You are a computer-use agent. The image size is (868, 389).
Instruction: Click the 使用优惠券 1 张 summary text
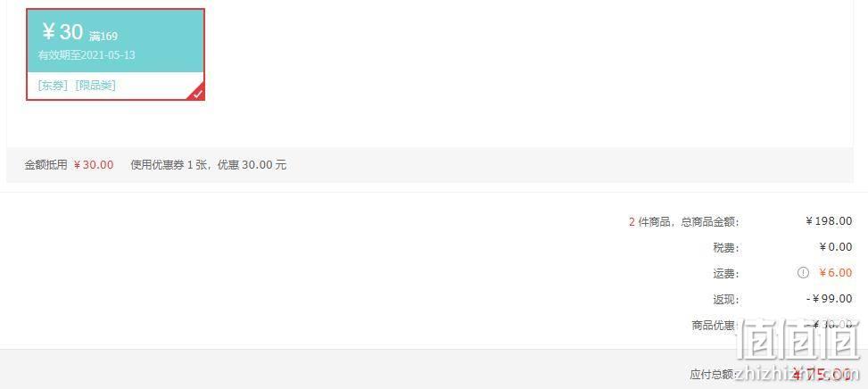pyautogui.click(x=169, y=165)
